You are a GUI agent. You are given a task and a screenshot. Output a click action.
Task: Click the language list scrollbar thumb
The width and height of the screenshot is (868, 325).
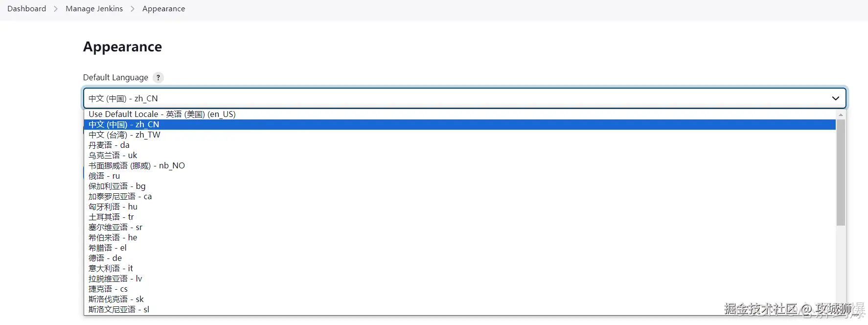[841, 172]
